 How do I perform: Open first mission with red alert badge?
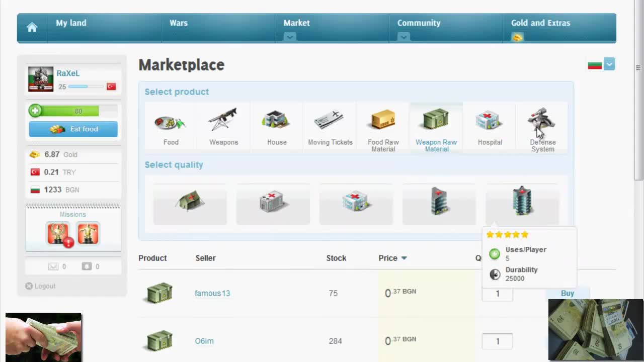coord(58,234)
